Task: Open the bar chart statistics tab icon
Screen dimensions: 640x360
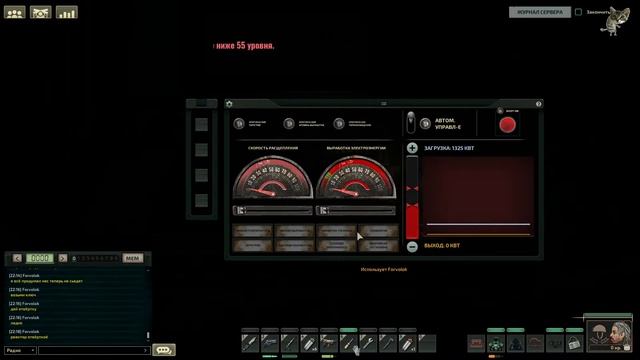Action: pyautogui.click(x=67, y=12)
